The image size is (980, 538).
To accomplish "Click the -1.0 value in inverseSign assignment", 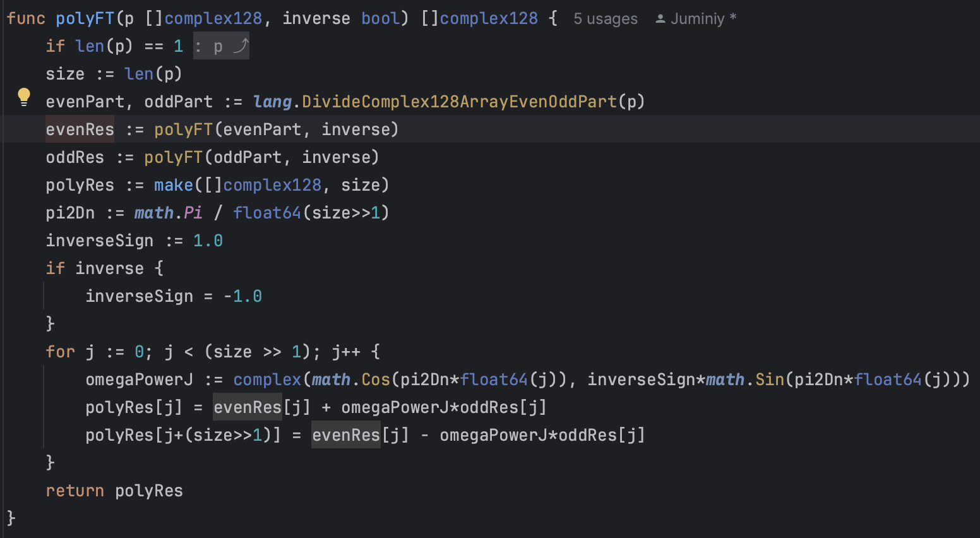I will [x=242, y=296].
